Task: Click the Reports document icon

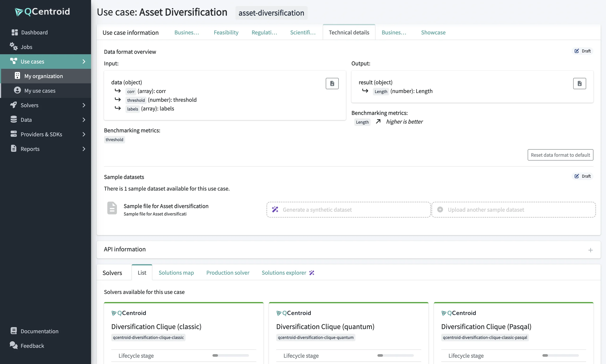Action: pyautogui.click(x=13, y=148)
